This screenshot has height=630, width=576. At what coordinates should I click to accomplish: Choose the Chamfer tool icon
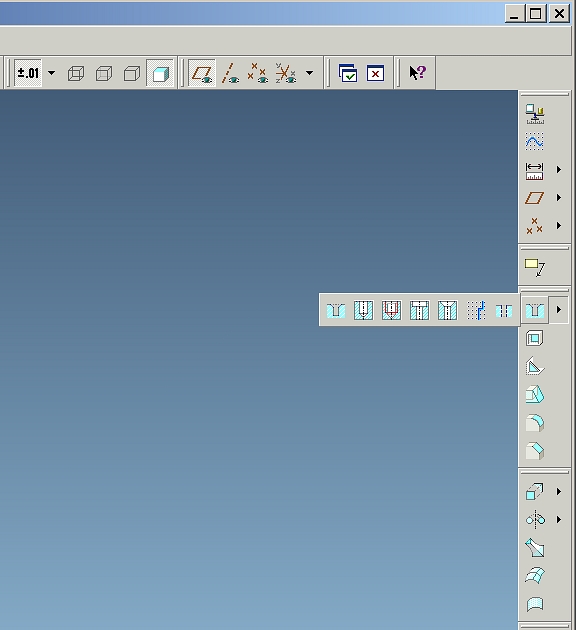point(535,451)
